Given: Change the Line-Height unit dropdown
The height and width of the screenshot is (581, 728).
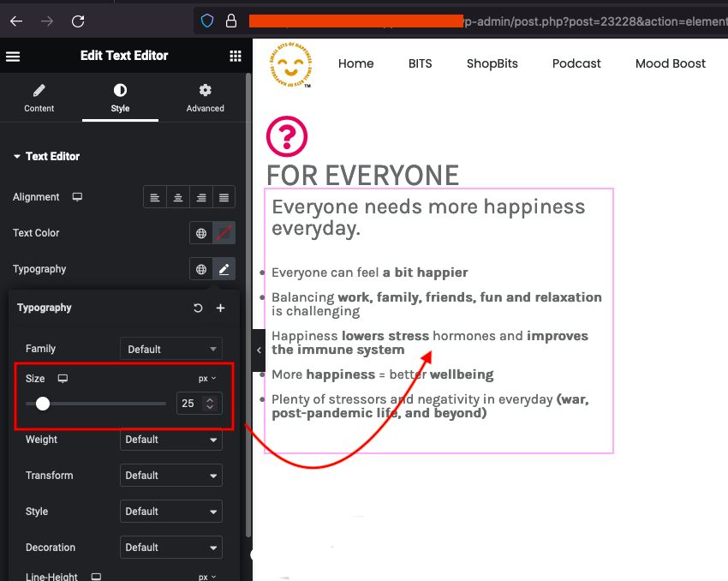Looking at the screenshot, I should pyautogui.click(x=207, y=577).
